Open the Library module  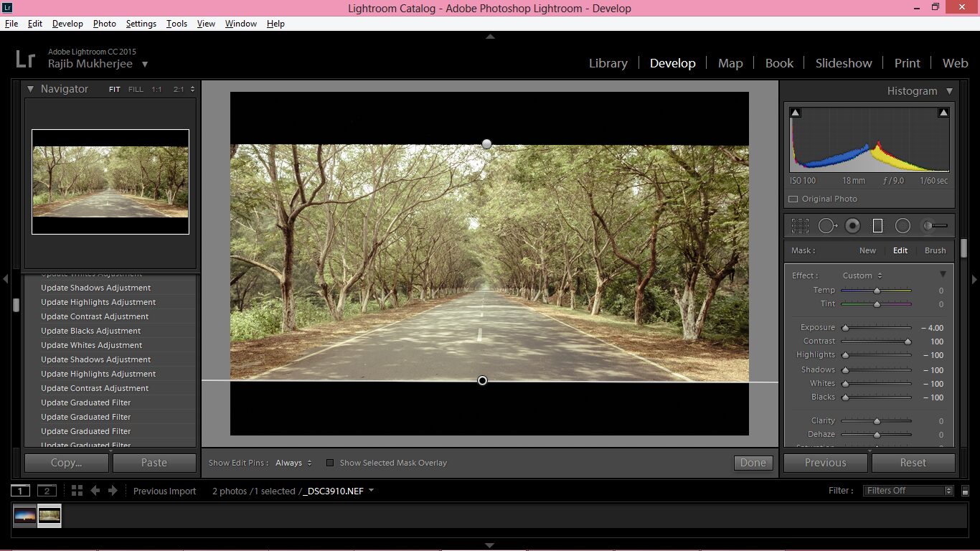coord(608,63)
